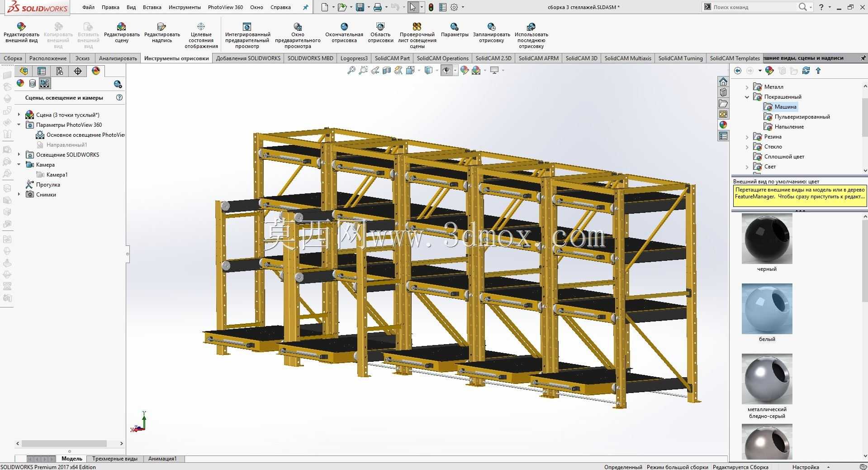Click the Поиск команд search field
Viewport: 868px width, 470px height.
coord(754,7)
